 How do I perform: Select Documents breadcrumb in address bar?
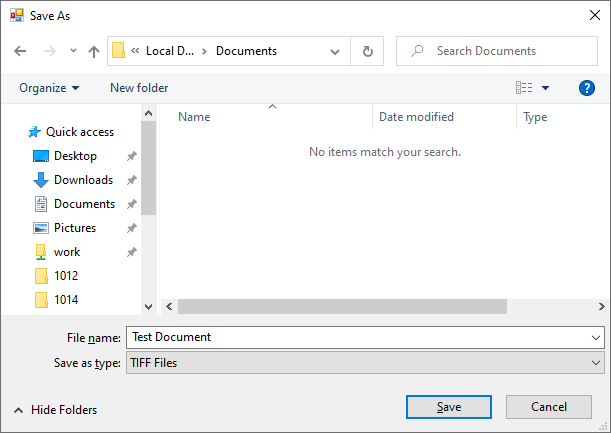tap(246, 51)
